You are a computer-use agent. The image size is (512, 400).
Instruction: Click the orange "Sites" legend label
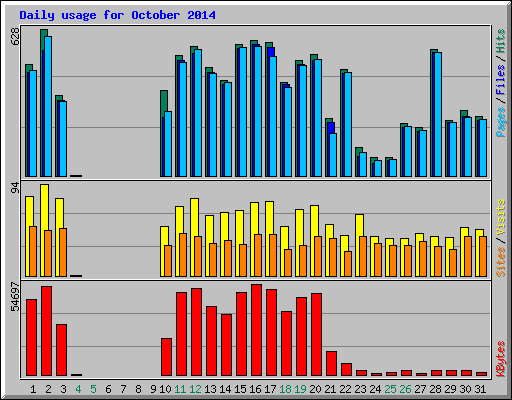501,262
